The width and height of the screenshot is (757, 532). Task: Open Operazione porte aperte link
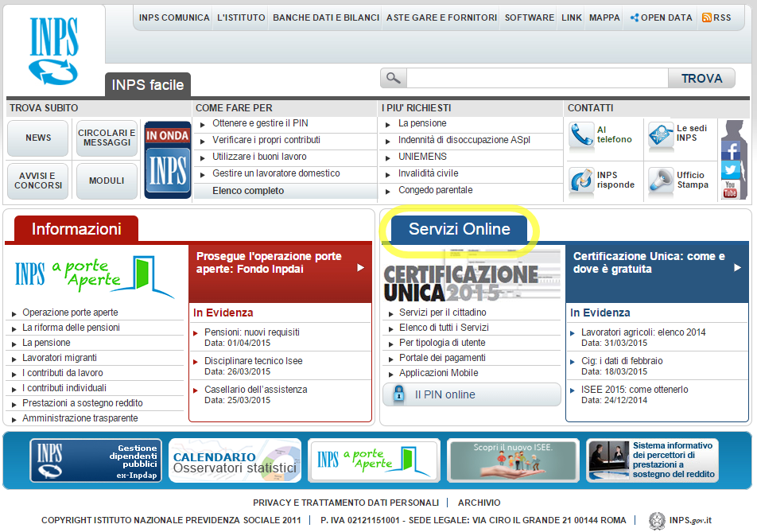pos(70,313)
